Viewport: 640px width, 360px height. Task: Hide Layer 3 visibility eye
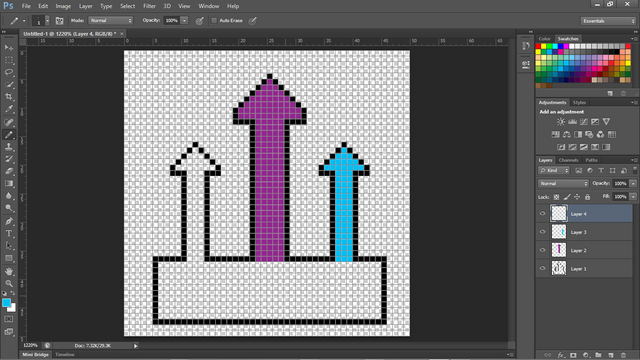click(542, 232)
